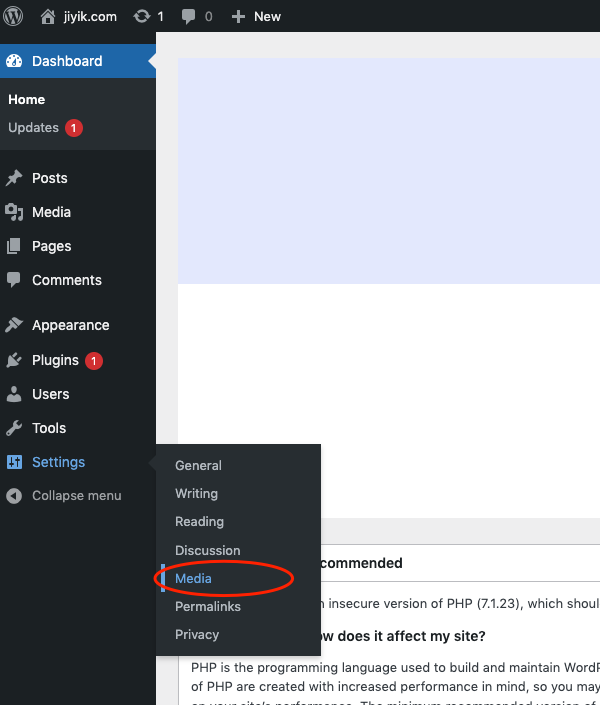Open the Appearance menu

(71, 325)
